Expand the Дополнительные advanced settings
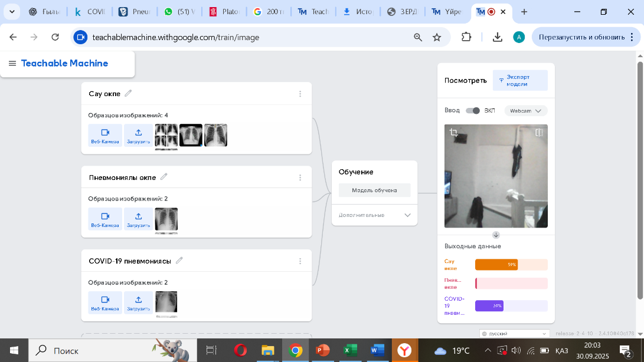 pyautogui.click(x=375, y=215)
